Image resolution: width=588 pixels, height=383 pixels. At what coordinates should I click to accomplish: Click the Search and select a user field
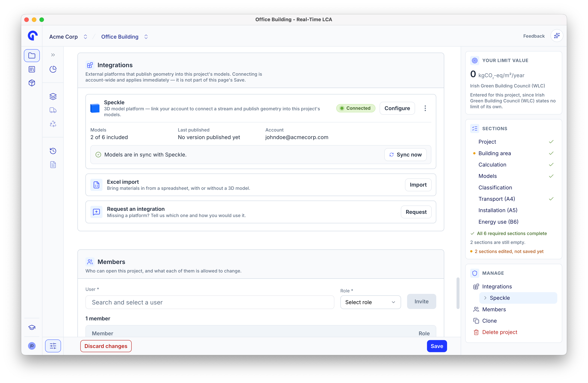(x=210, y=302)
